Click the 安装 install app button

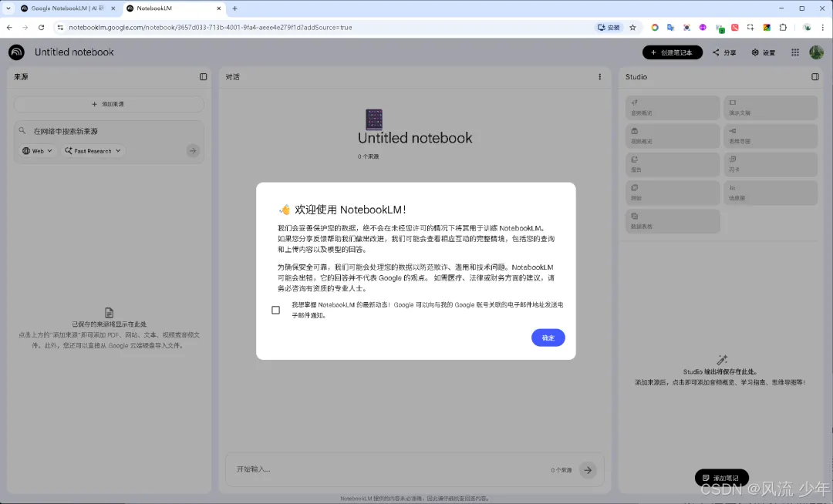pyautogui.click(x=609, y=28)
